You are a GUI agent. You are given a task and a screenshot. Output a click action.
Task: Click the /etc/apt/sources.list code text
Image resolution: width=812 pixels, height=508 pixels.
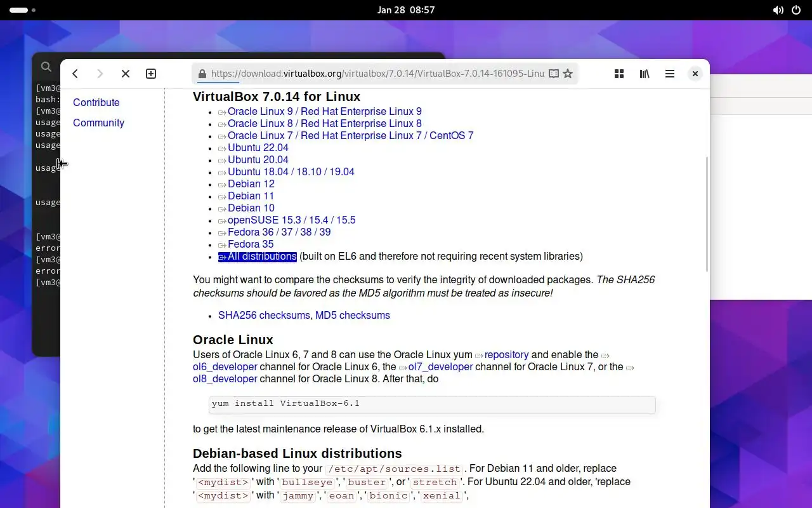[x=395, y=469]
